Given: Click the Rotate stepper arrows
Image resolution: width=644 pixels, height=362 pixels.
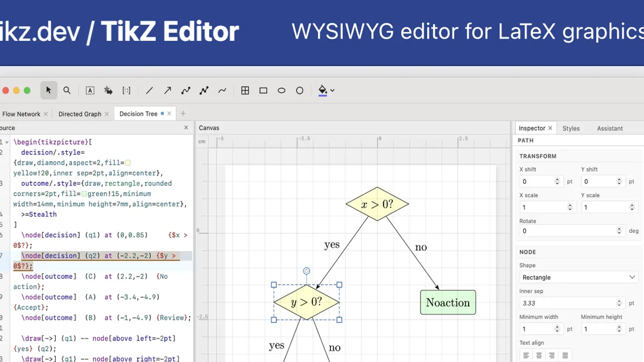Looking at the screenshot, I should point(619,231).
